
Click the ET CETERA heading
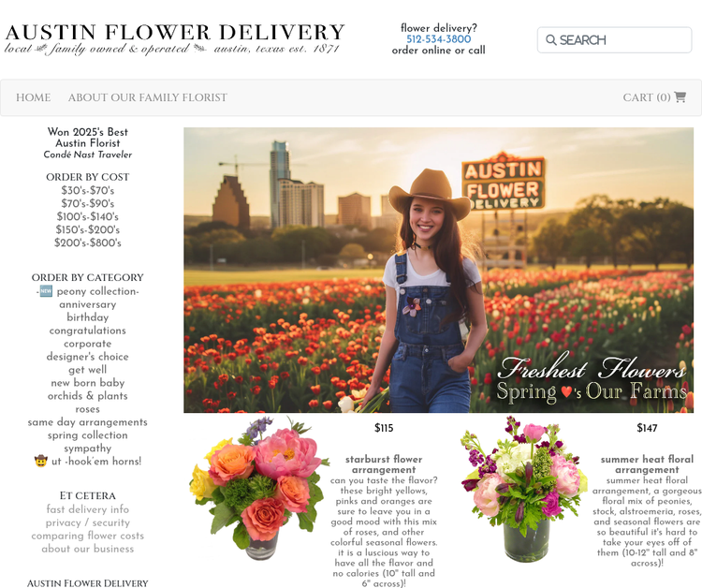88,495
